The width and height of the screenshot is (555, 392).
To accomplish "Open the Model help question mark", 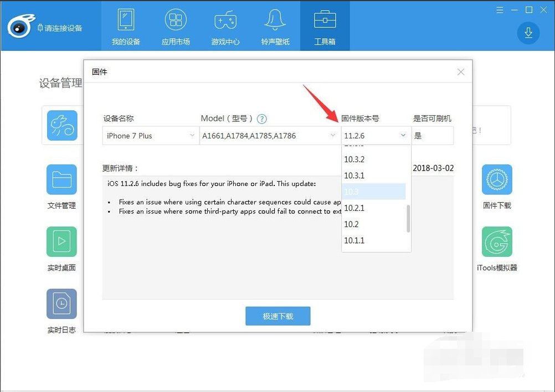I will click(x=262, y=118).
